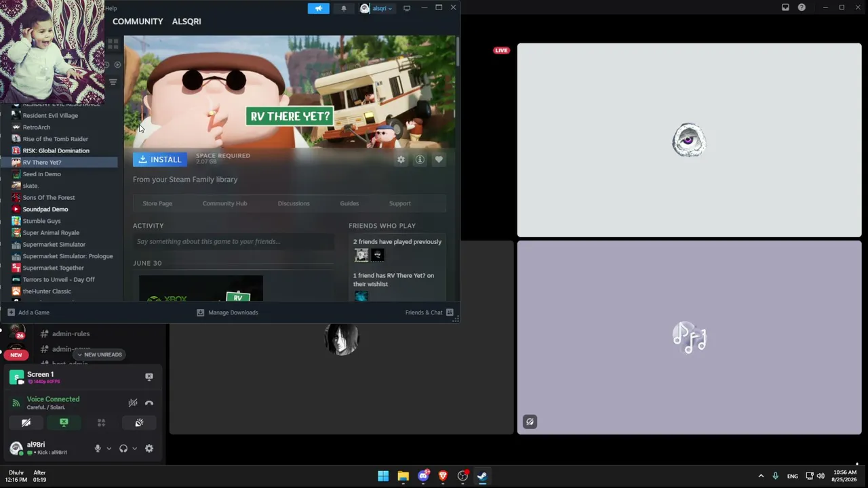
Task: Stop streaming Screen 1 in Discord
Action: pos(149,377)
